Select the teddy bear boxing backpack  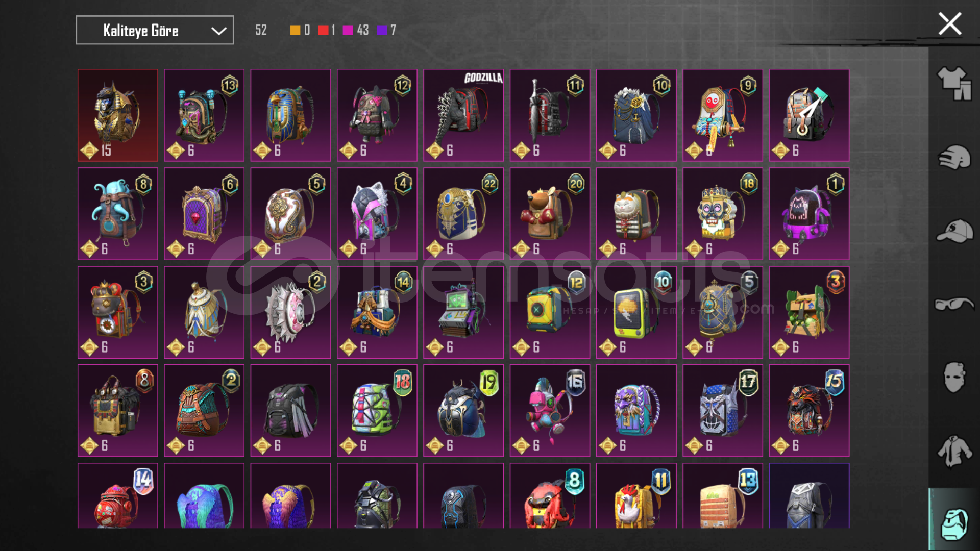(x=550, y=214)
